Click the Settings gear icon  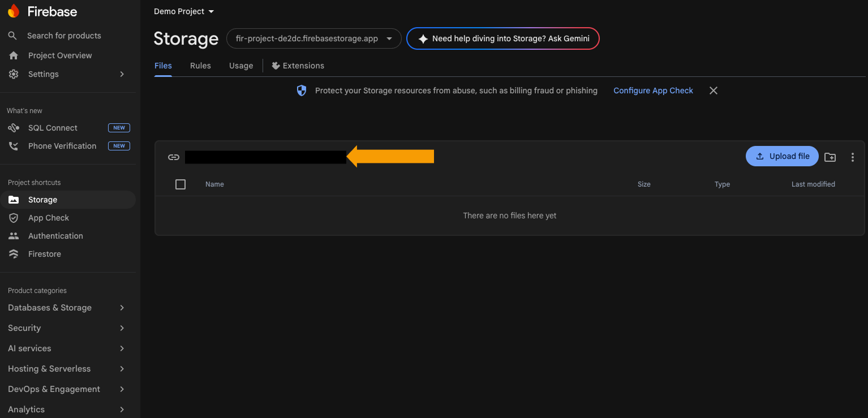click(x=14, y=74)
